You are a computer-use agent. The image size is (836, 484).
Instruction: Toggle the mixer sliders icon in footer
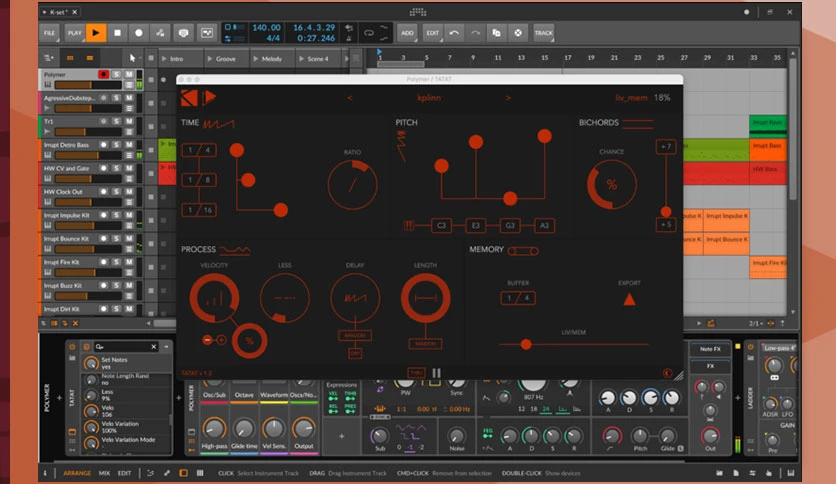tap(752, 473)
